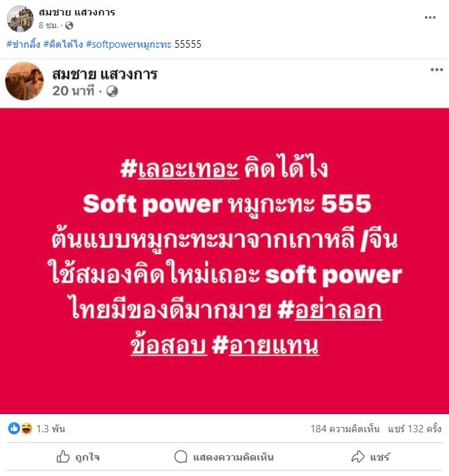
Task: Open hashtag #ขำกลิ้ง
Action: click(x=24, y=44)
